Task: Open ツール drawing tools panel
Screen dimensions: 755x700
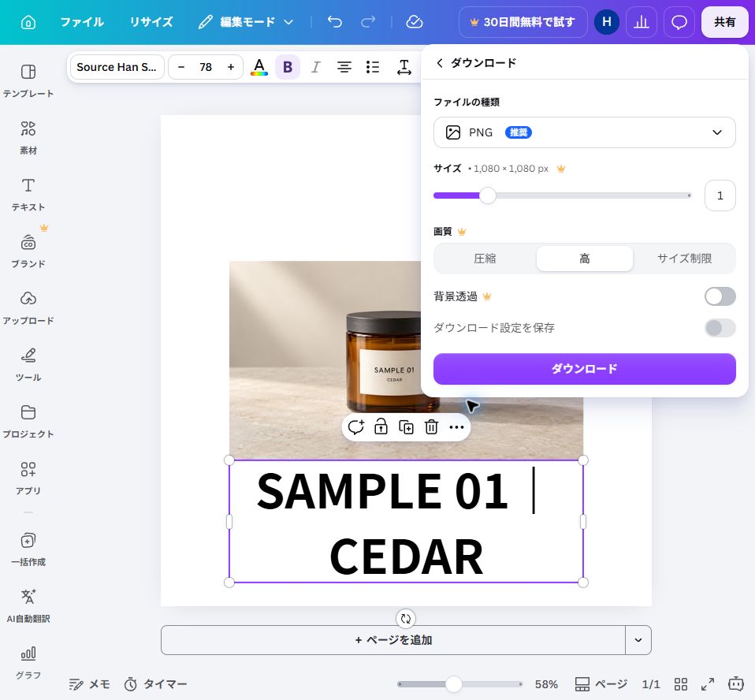Action: click(28, 365)
